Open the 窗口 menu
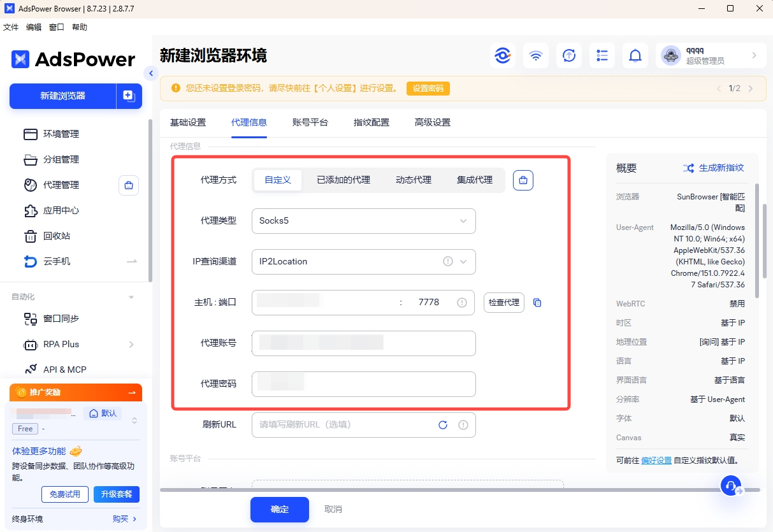This screenshot has height=532, width=773. point(57,27)
